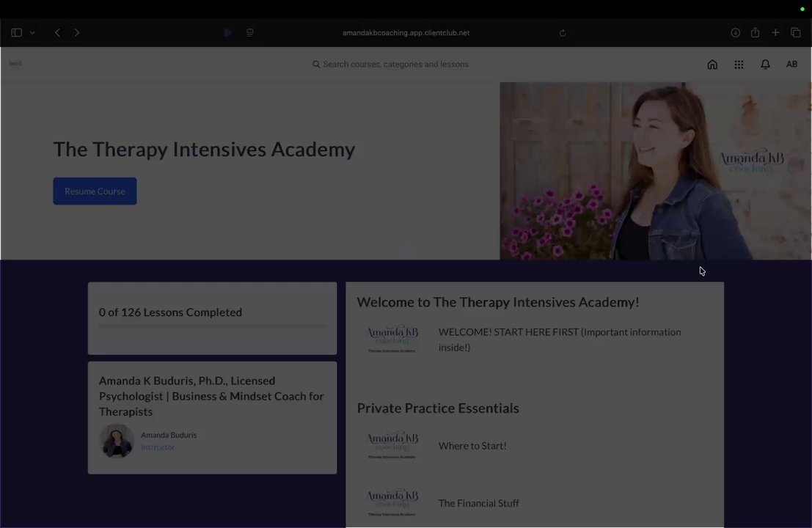Image resolution: width=812 pixels, height=528 pixels.
Task: Open The Financial Stuff lesson
Action: [x=478, y=503]
